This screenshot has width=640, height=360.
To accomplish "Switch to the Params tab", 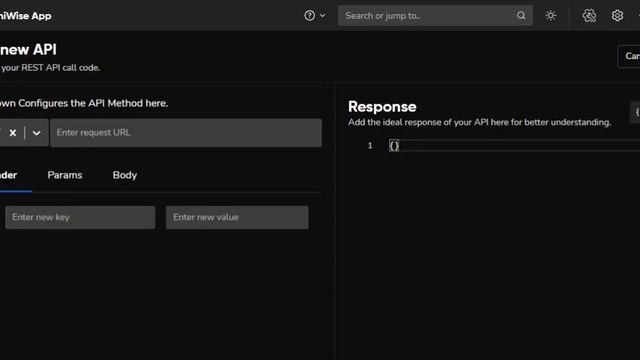I will [65, 175].
